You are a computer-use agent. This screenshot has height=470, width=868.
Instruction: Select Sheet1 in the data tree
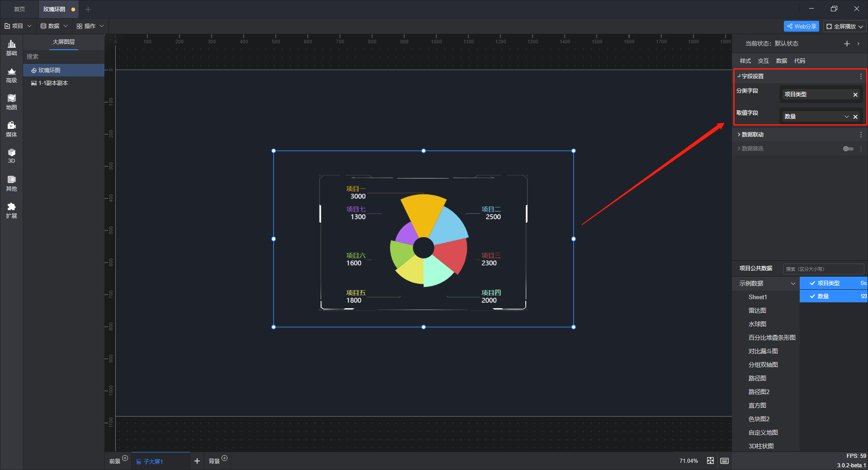pyautogui.click(x=757, y=297)
